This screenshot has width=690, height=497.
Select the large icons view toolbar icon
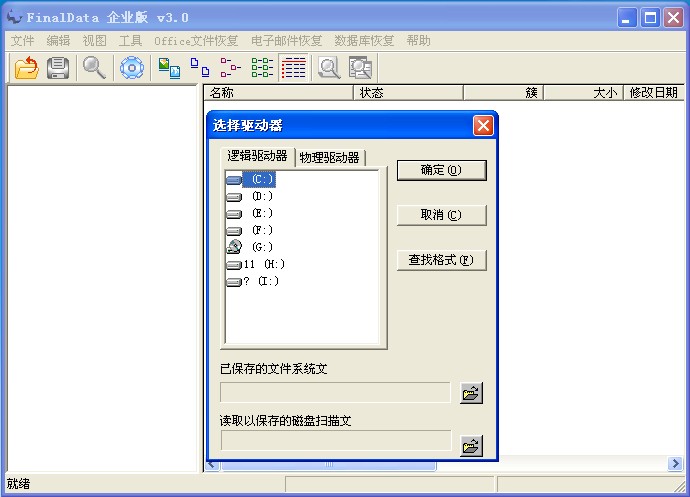pyautogui.click(x=200, y=68)
